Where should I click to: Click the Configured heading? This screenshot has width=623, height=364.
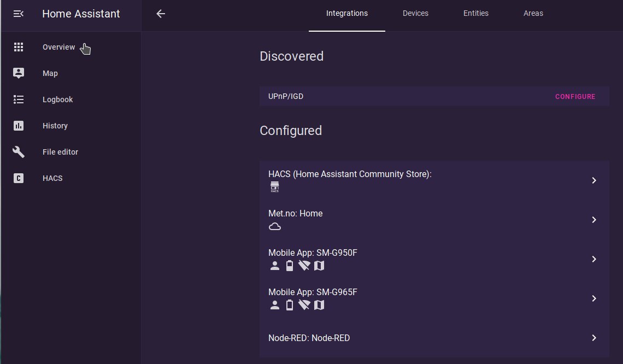point(291,131)
